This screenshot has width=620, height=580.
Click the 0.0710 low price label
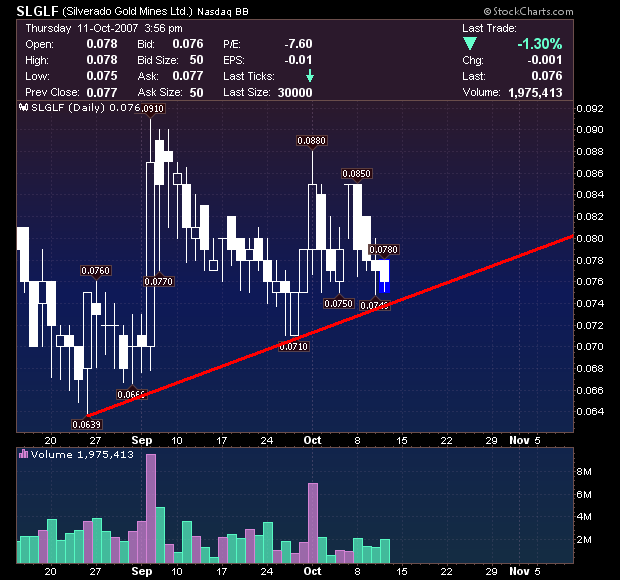(293, 347)
